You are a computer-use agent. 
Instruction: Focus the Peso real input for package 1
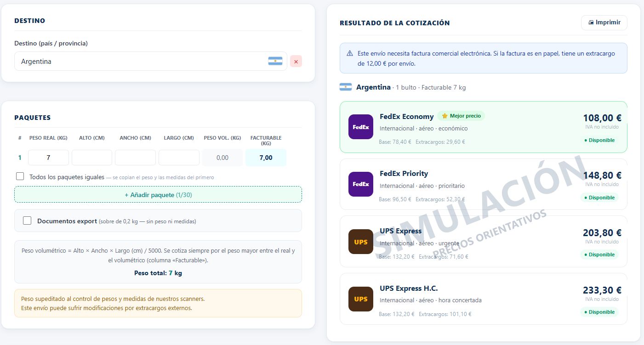tap(48, 158)
